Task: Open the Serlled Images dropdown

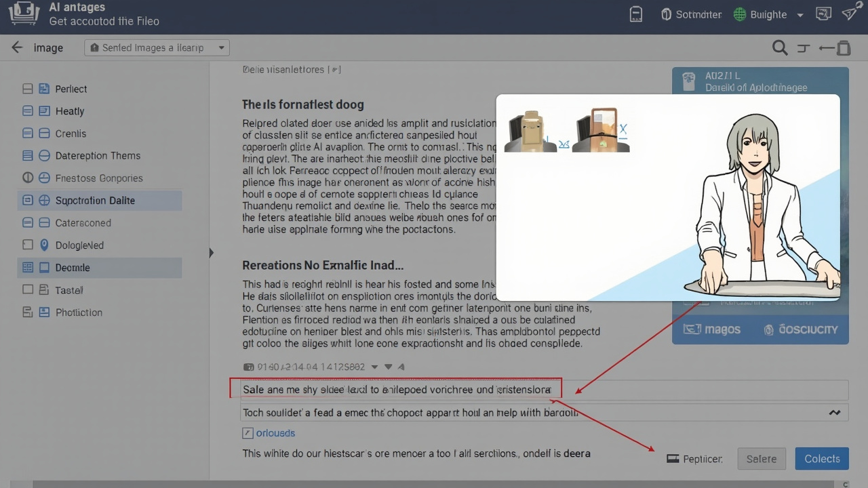Action: [x=157, y=47]
